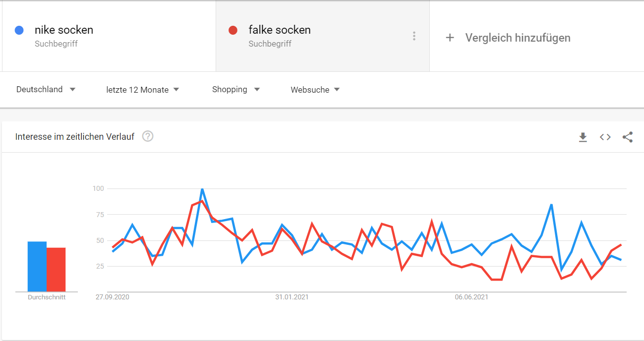Screen dimensions: 644x341
Task: Expand the Deutschland region dropdown
Action: [x=46, y=90]
